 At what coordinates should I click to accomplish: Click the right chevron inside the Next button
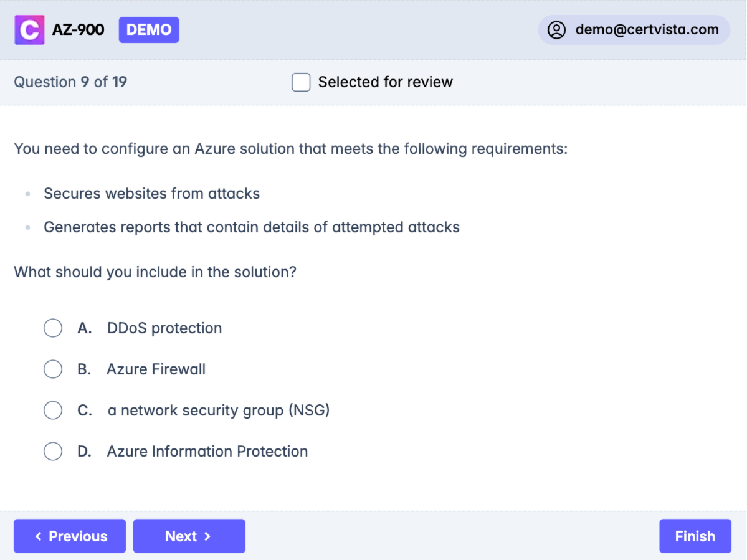coord(207,536)
